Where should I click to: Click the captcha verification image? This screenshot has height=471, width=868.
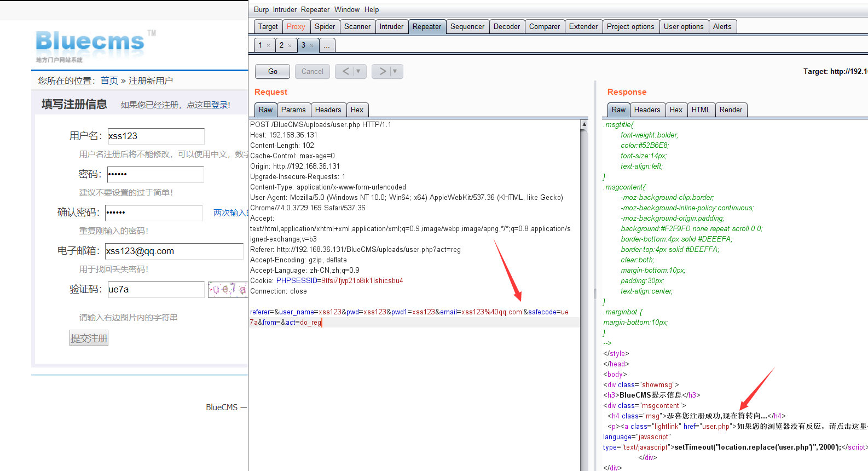(227, 289)
